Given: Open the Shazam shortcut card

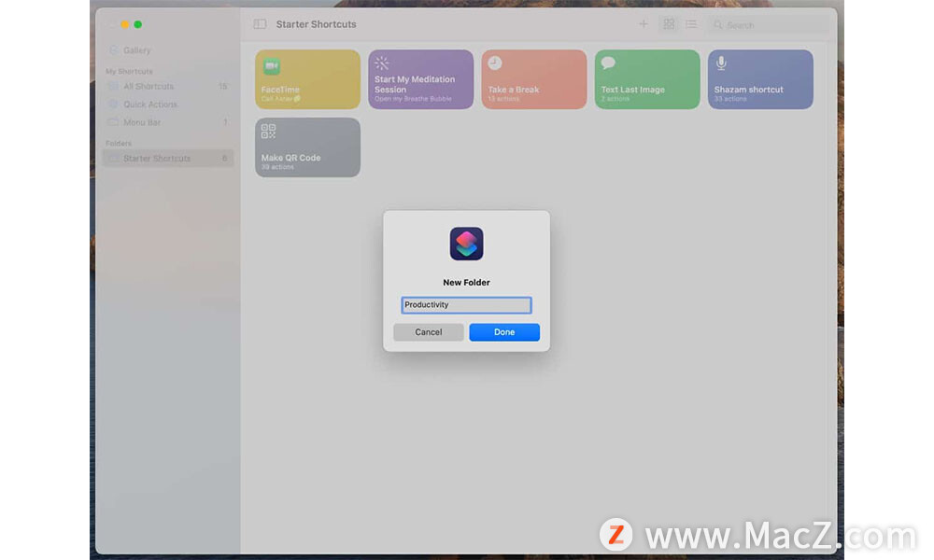Looking at the screenshot, I should point(760,79).
